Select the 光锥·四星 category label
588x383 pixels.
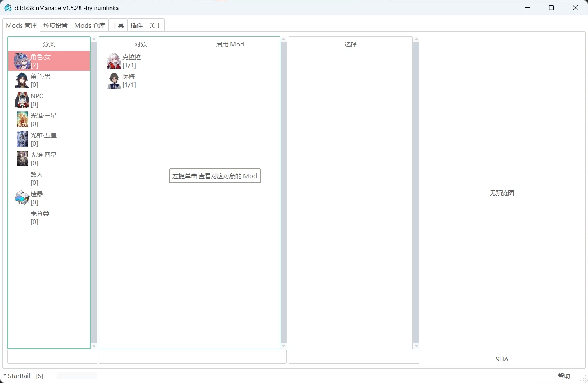pyautogui.click(x=44, y=155)
